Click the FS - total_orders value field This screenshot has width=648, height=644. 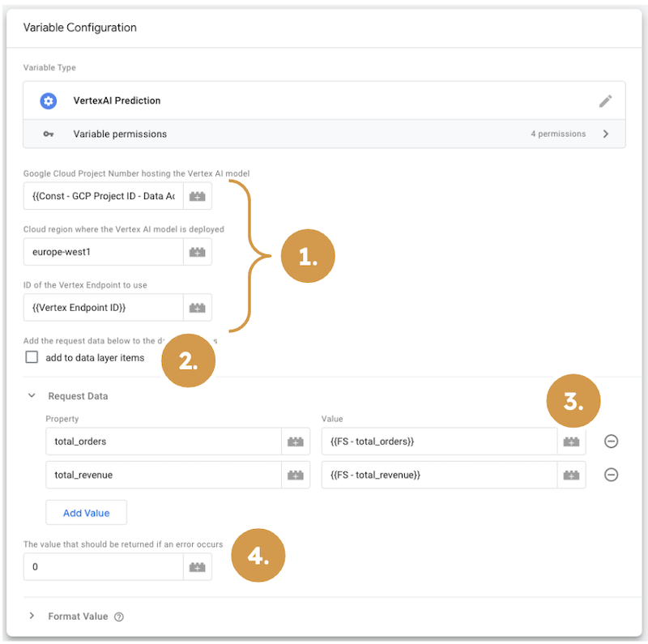(x=439, y=441)
